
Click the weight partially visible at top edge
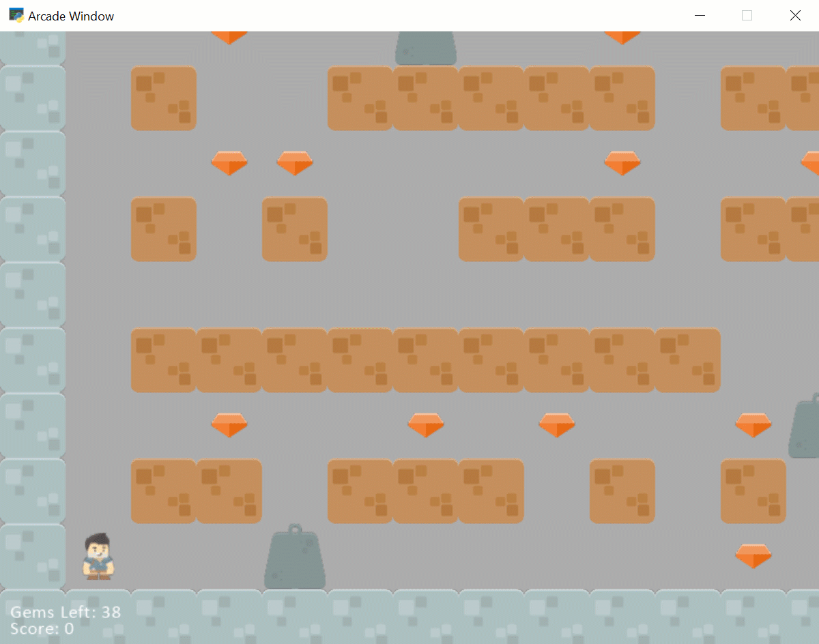426,48
